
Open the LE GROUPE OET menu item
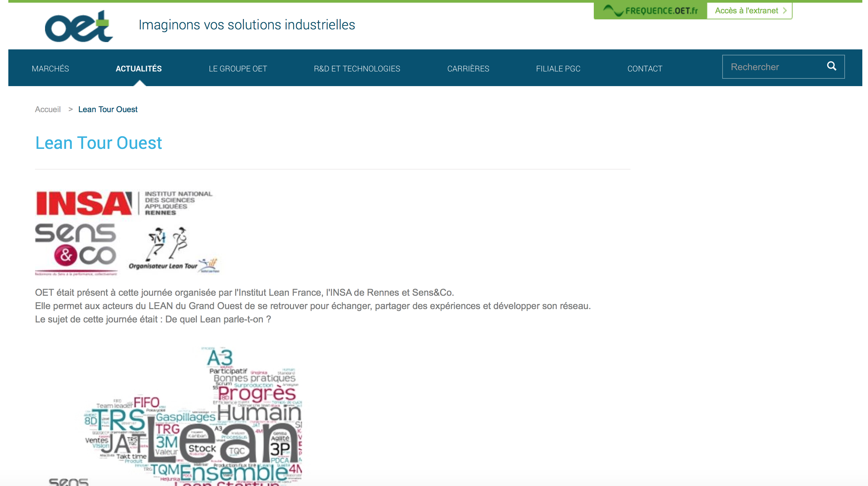coord(238,68)
